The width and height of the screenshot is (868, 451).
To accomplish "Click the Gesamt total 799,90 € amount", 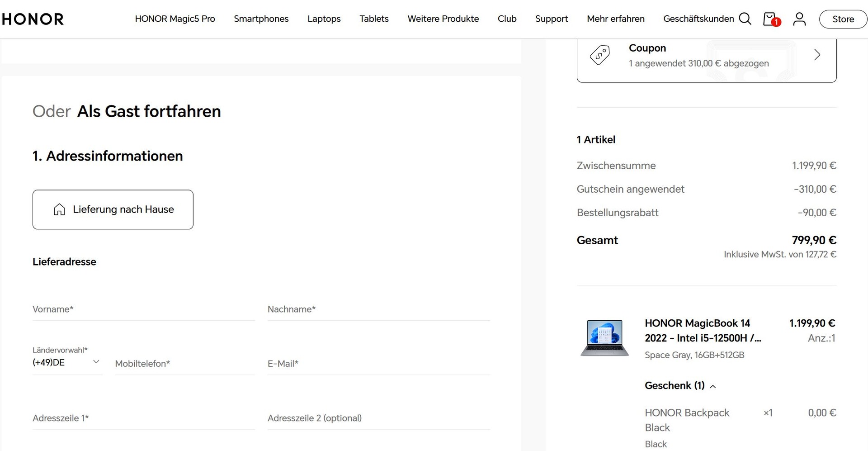I will (814, 240).
